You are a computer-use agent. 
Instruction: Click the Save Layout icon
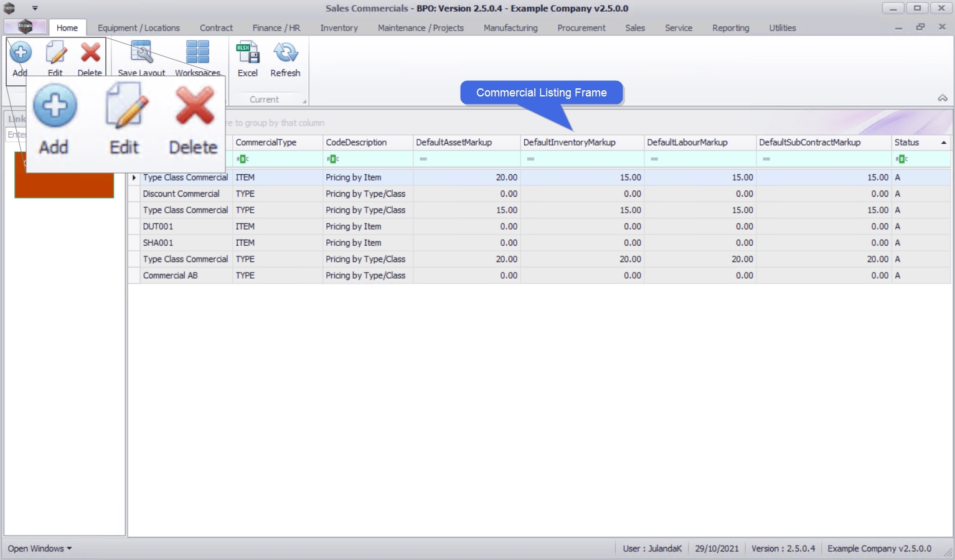pos(141,52)
